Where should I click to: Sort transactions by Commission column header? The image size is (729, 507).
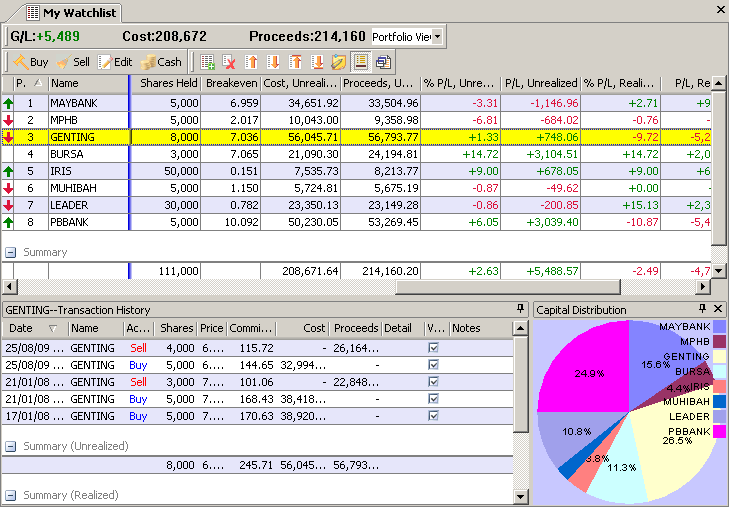coord(251,329)
